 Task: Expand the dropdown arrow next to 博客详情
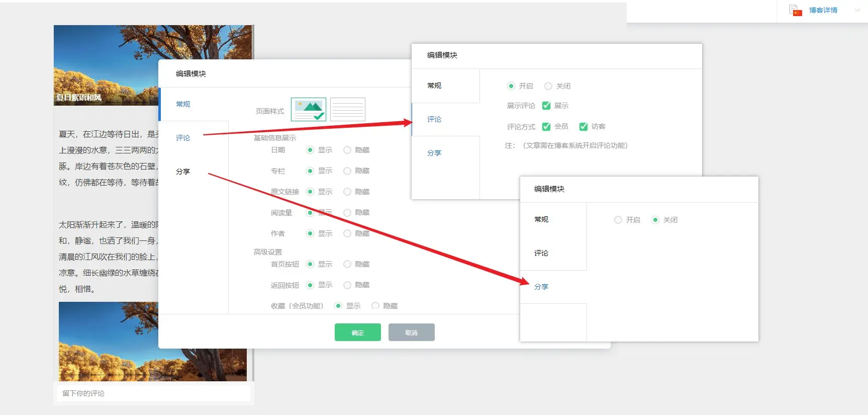pos(857,10)
